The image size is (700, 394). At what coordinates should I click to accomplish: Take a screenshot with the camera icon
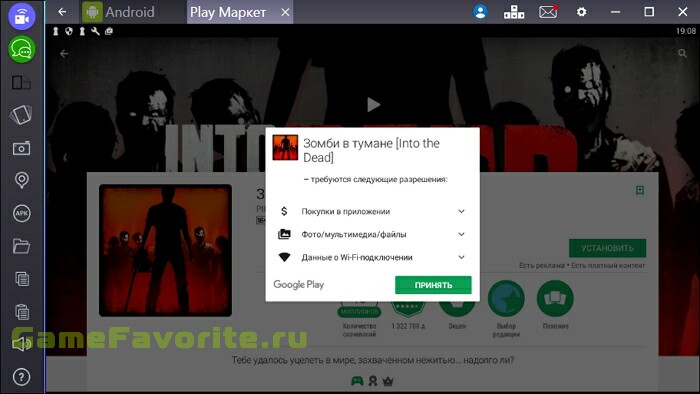[x=21, y=148]
